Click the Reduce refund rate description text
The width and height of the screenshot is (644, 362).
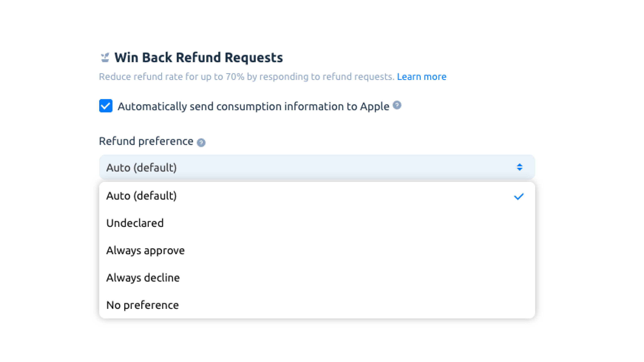click(x=247, y=76)
